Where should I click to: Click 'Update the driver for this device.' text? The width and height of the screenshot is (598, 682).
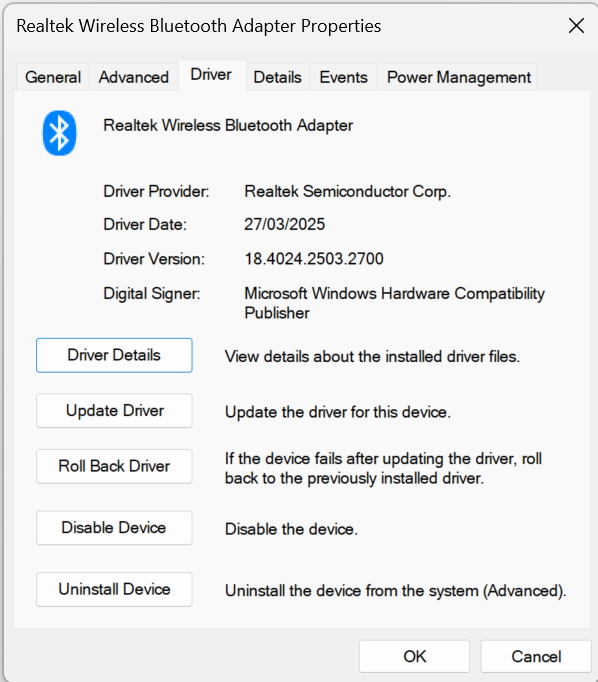point(337,412)
